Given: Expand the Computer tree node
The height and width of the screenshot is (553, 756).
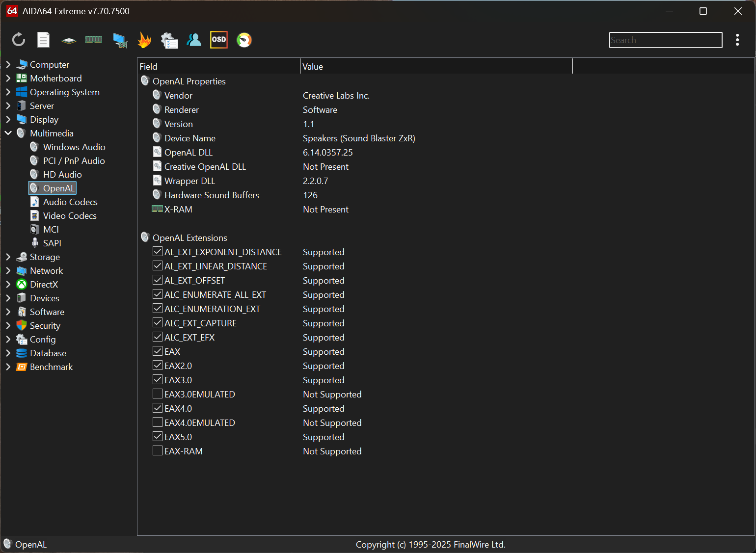Looking at the screenshot, I should point(8,64).
